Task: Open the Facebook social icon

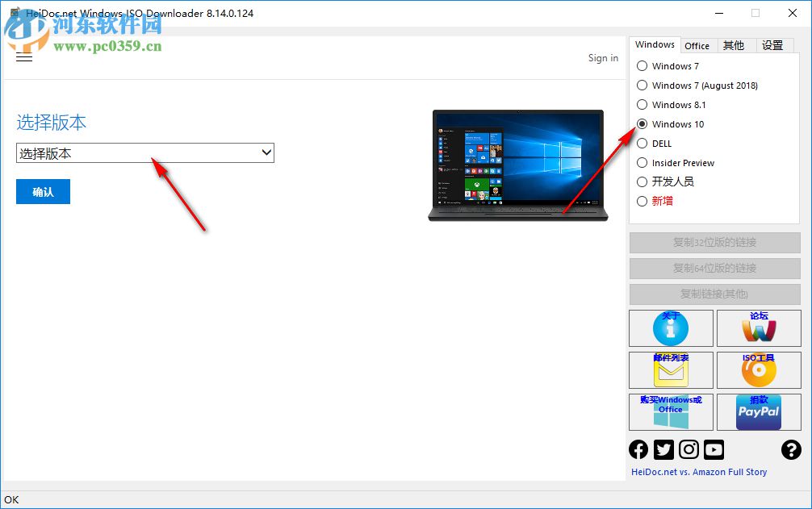Action: coord(638,449)
